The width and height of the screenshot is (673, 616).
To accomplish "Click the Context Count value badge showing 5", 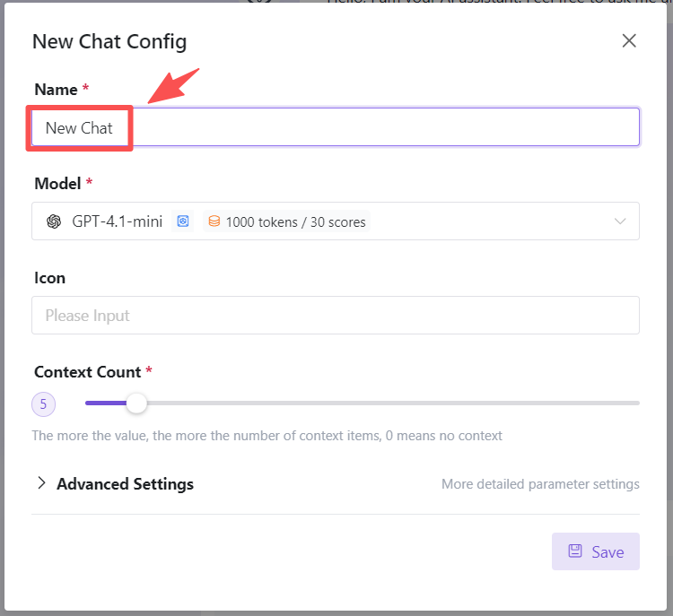I will tap(43, 404).
